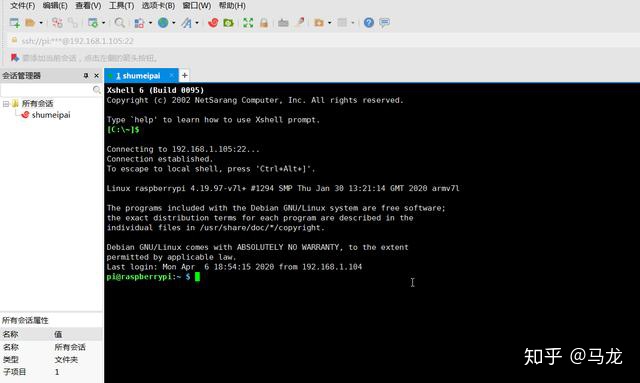
Task: Expand the color scheme dropdown arrow
Action: pyautogui.click(x=150, y=23)
